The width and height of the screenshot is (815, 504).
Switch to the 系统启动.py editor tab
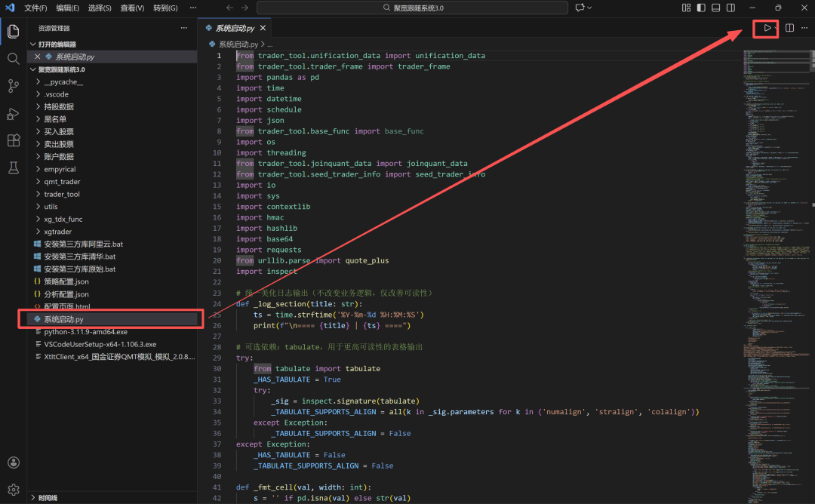235,28
